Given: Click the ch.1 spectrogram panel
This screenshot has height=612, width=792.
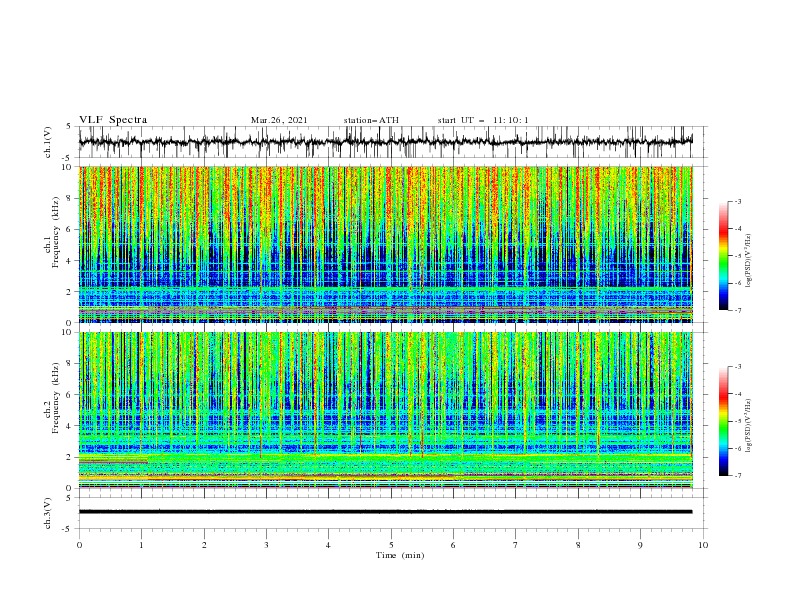Looking at the screenshot, I should (x=385, y=244).
